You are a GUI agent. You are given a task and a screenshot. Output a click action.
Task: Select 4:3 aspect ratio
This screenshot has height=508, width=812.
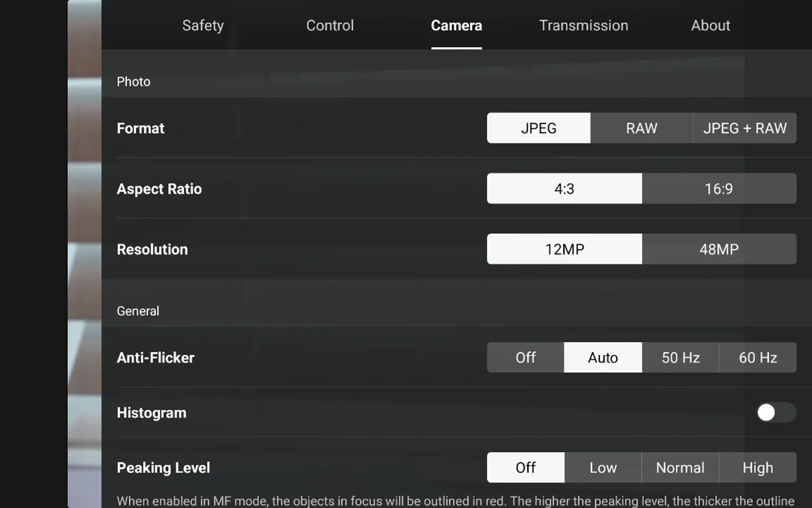click(564, 188)
